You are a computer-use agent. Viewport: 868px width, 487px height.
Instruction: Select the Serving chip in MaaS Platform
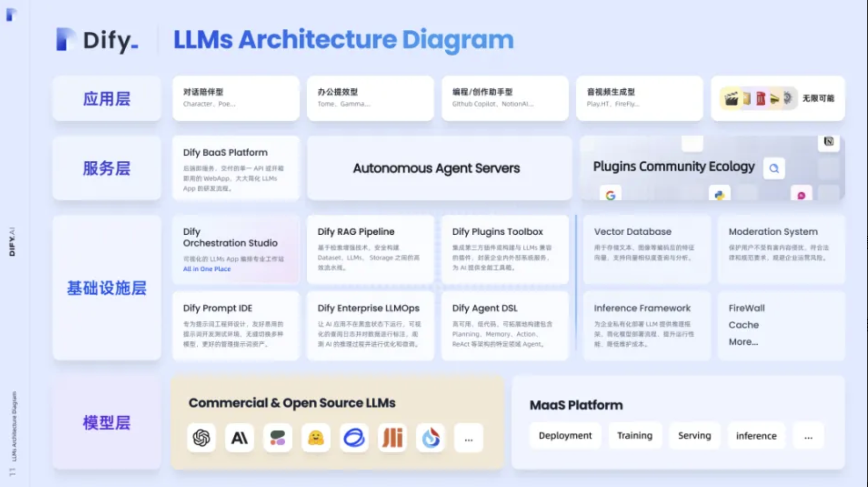coord(694,436)
